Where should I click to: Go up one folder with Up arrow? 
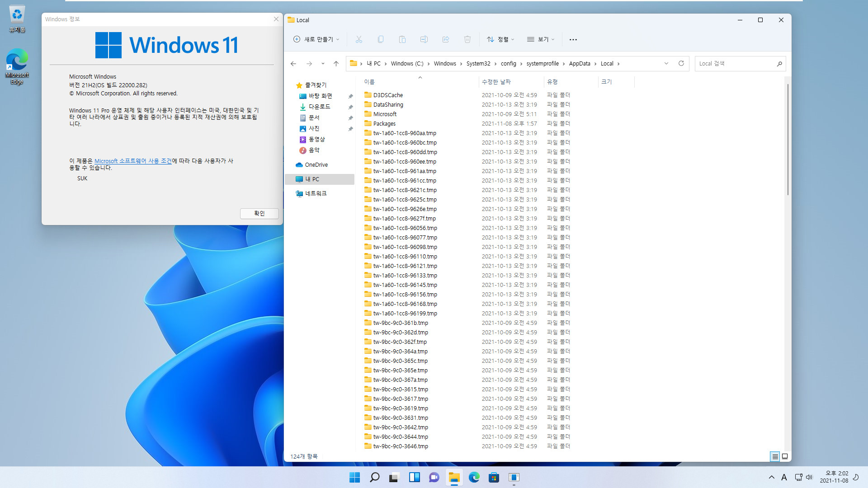click(x=336, y=64)
